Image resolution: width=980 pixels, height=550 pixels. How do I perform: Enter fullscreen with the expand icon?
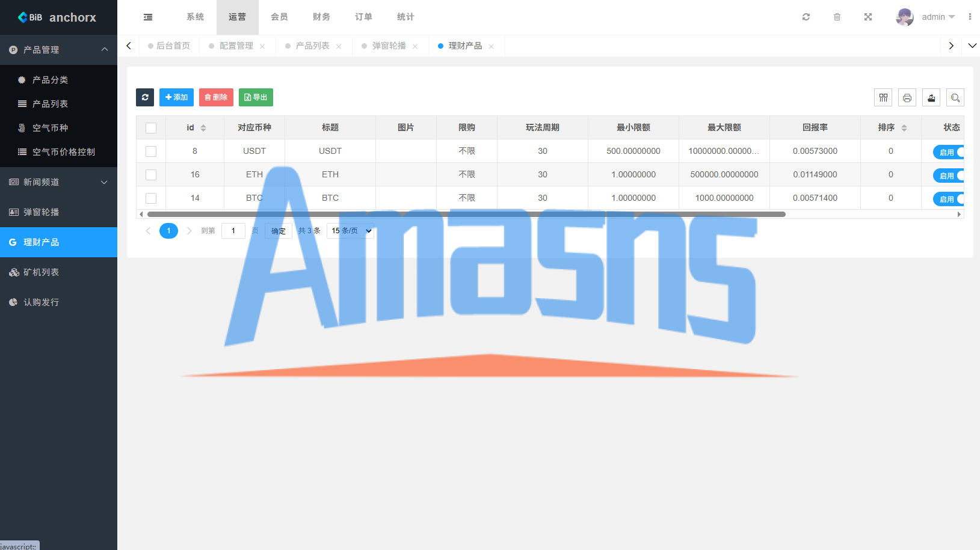[868, 17]
